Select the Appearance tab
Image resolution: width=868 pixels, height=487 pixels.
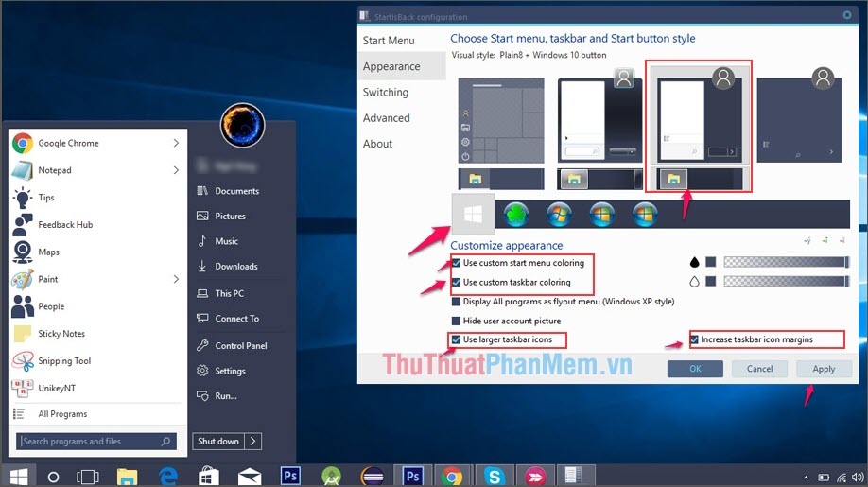[x=402, y=66]
